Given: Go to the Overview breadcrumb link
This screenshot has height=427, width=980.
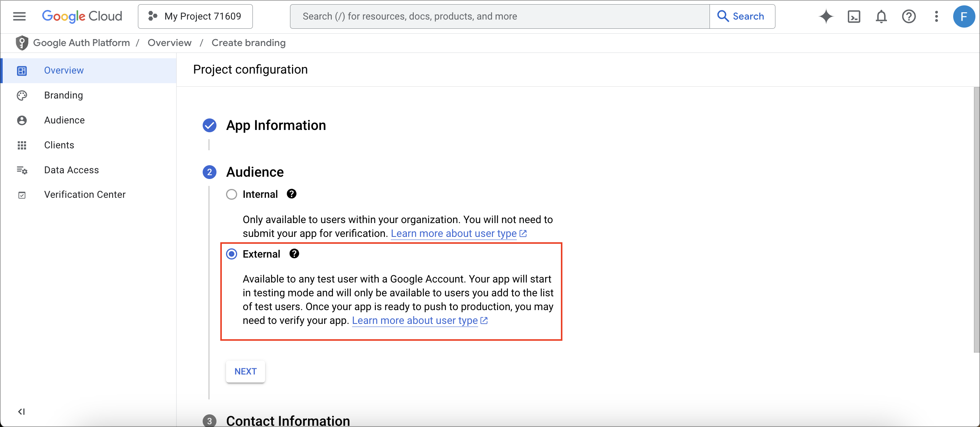Looking at the screenshot, I should coord(169,43).
